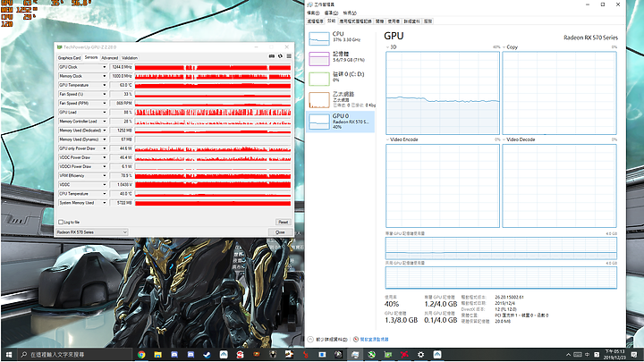644x362 pixels.
Task: Switch to Validation tab in GPU-Z
Action: [130, 58]
